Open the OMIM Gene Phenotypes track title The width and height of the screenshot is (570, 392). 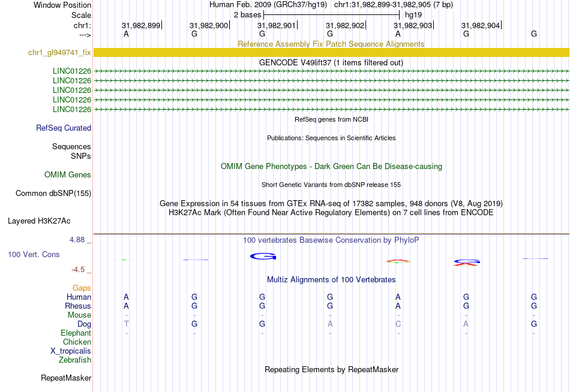coord(331,167)
